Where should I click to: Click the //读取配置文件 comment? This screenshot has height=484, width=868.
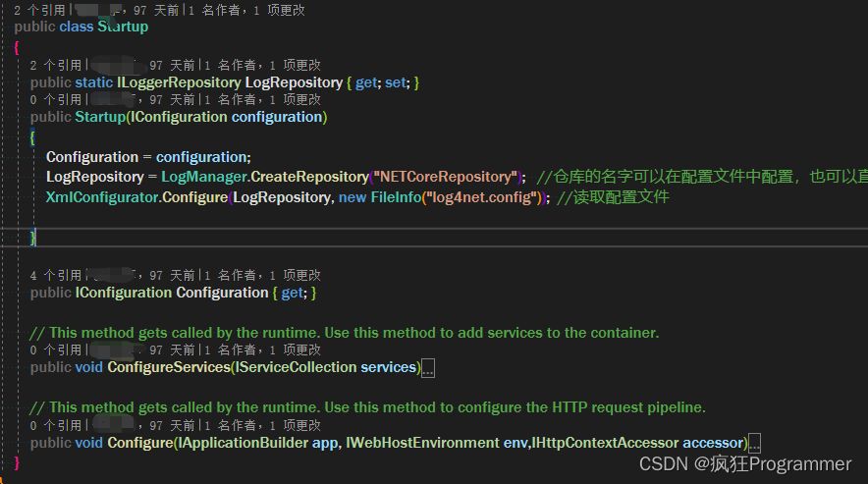[613, 197]
